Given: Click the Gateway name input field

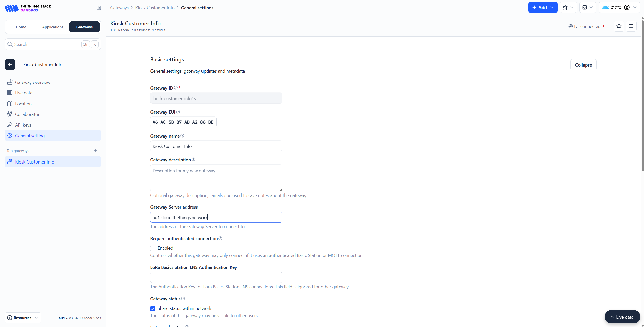Looking at the screenshot, I should (216, 146).
